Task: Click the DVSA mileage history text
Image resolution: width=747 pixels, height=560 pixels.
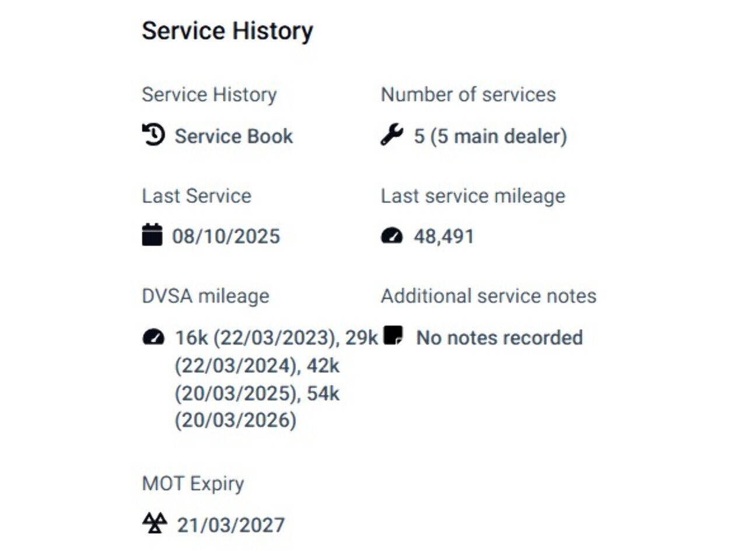Action: click(277, 379)
